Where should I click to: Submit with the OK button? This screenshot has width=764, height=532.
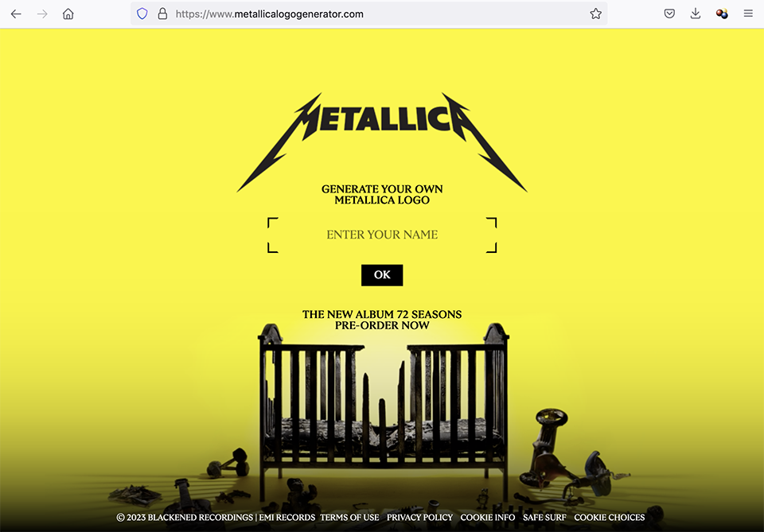pyautogui.click(x=382, y=275)
